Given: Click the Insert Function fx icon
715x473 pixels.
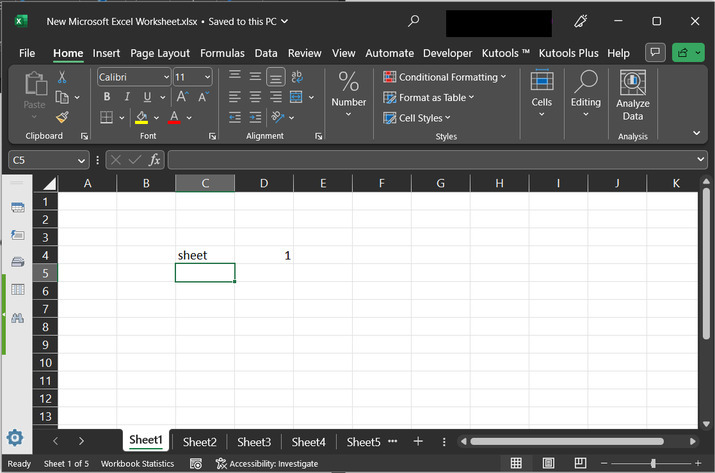Looking at the screenshot, I should point(155,160).
